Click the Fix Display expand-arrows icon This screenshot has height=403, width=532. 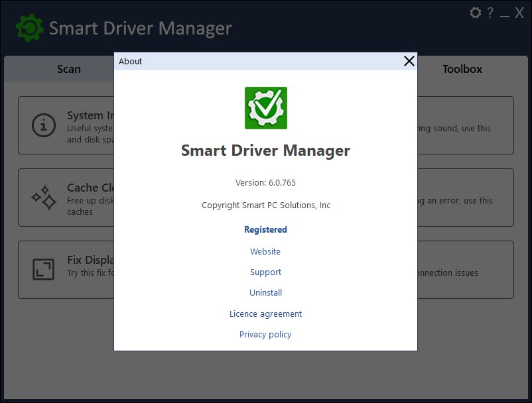pyautogui.click(x=43, y=270)
